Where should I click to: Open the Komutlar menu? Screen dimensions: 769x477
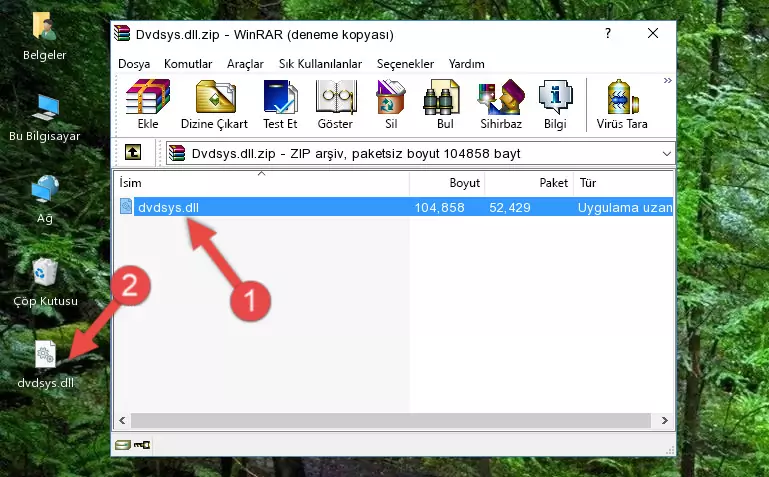tap(188, 64)
